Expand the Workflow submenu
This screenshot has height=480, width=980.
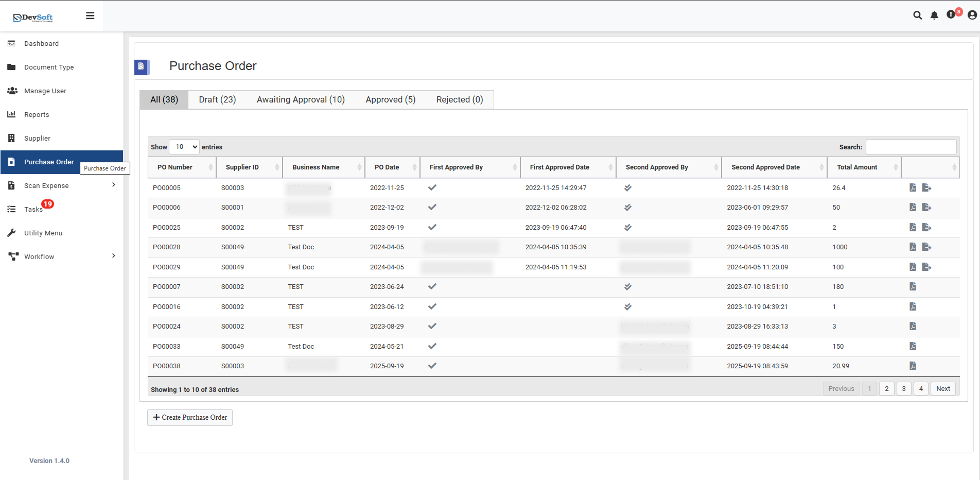(114, 256)
